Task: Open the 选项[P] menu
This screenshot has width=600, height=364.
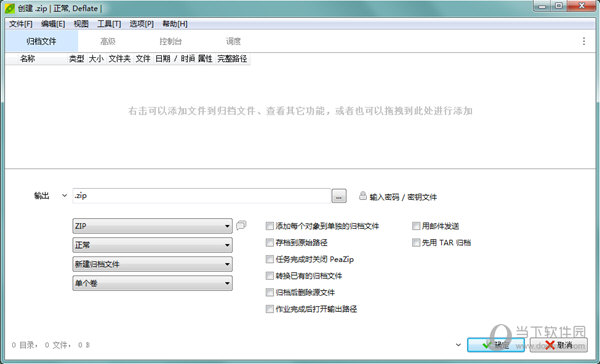Action: click(142, 24)
